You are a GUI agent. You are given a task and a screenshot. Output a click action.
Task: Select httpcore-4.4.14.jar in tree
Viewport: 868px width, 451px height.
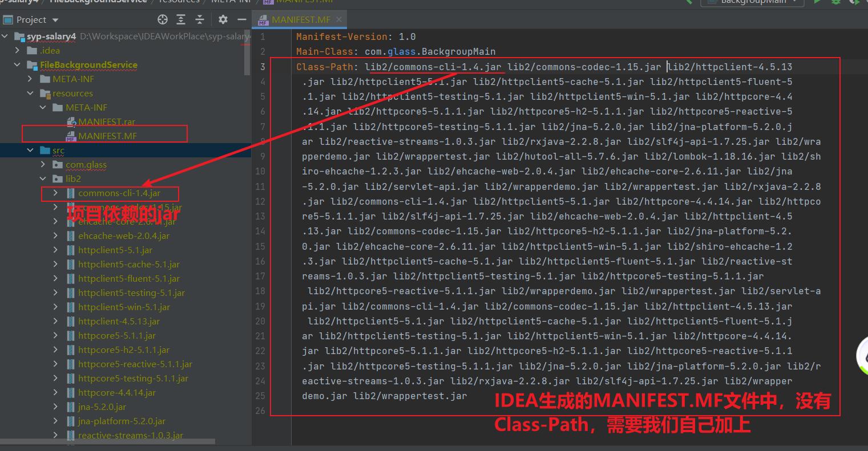coord(117,393)
